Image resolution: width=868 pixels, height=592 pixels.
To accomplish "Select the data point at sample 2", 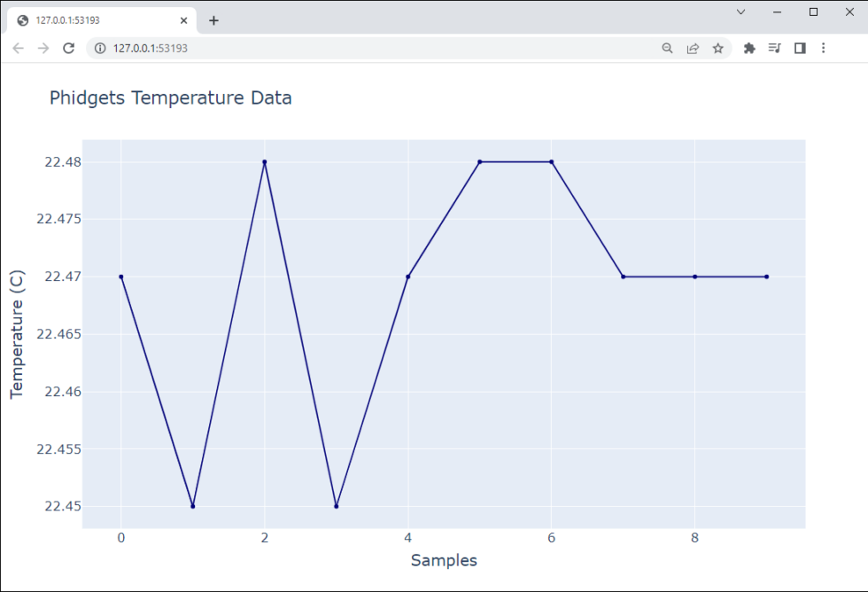I will pos(264,162).
